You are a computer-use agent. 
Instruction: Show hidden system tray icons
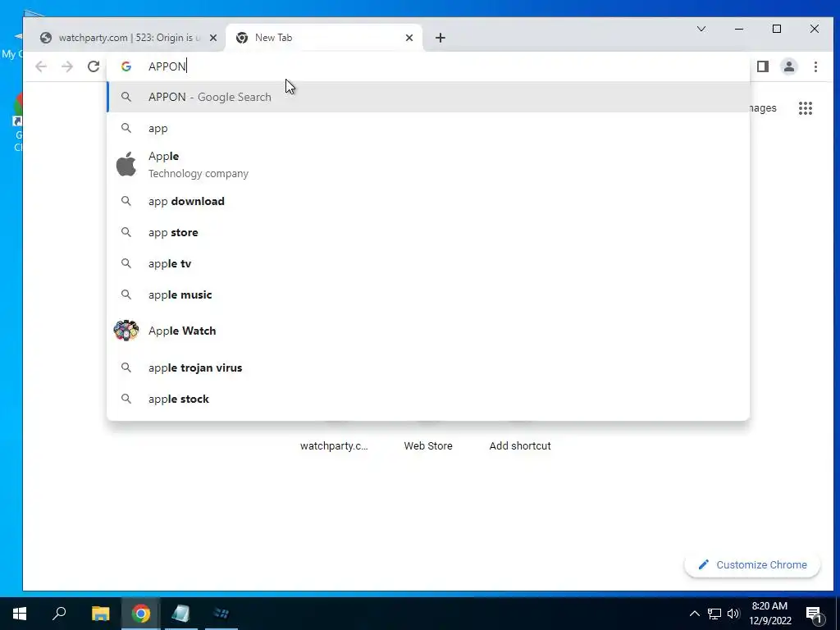pyautogui.click(x=694, y=614)
